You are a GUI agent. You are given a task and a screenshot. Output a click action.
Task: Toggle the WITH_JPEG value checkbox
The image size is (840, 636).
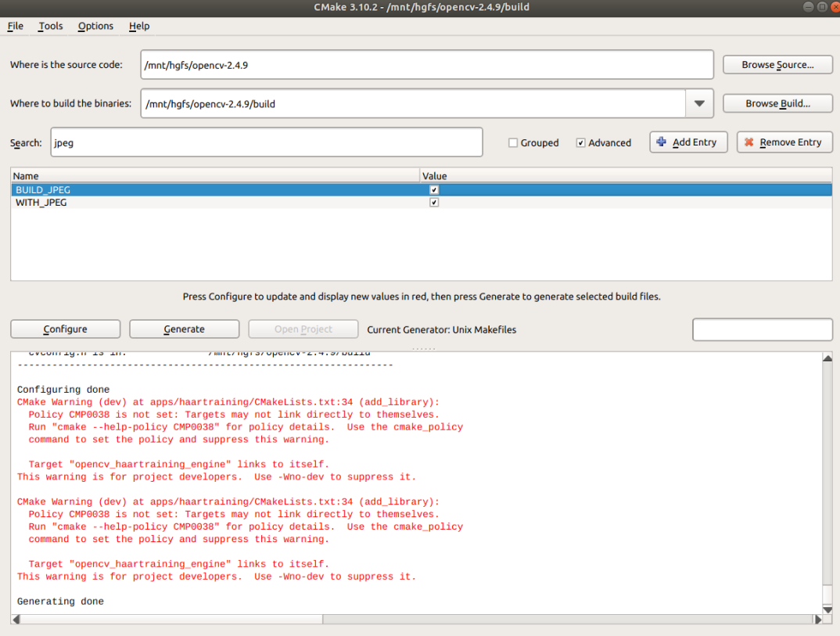click(x=434, y=203)
